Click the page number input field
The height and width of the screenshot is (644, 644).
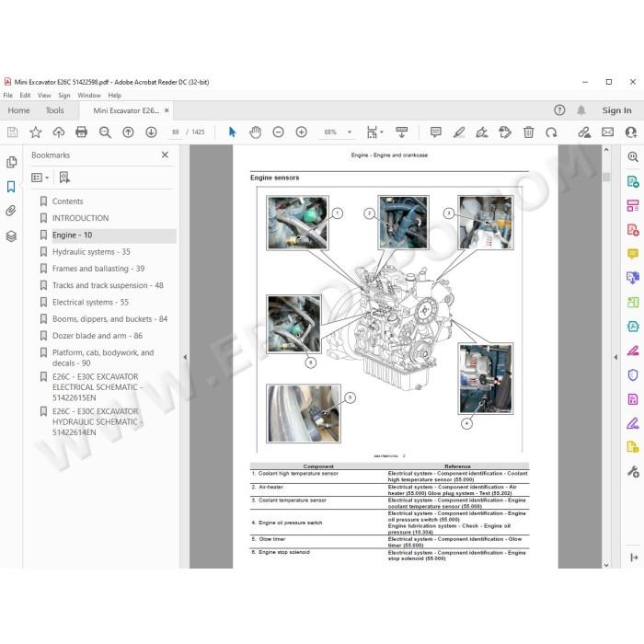pyautogui.click(x=176, y=132)
